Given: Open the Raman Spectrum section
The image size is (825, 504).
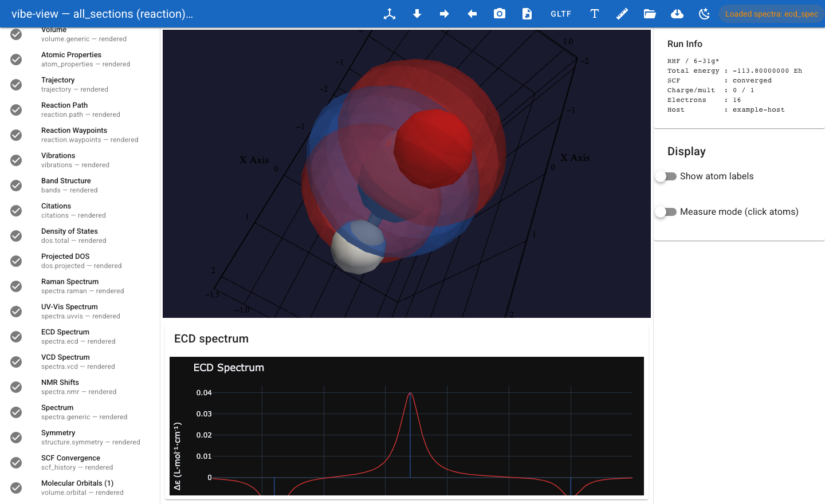Looking at the screenshot, I should click(x=80, y=286).
